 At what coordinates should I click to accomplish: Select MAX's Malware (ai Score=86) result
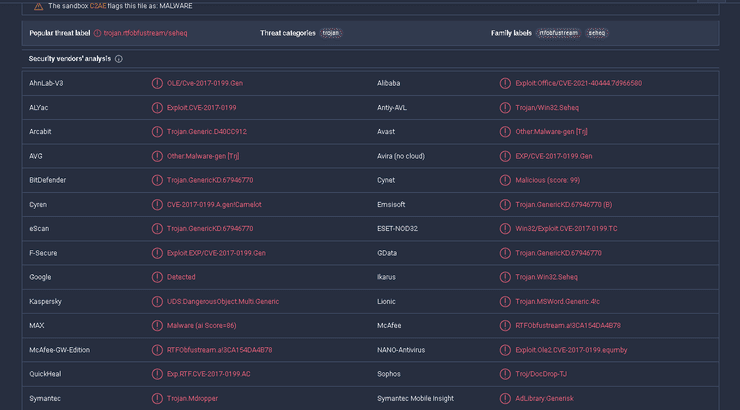(x=202, y=326)
